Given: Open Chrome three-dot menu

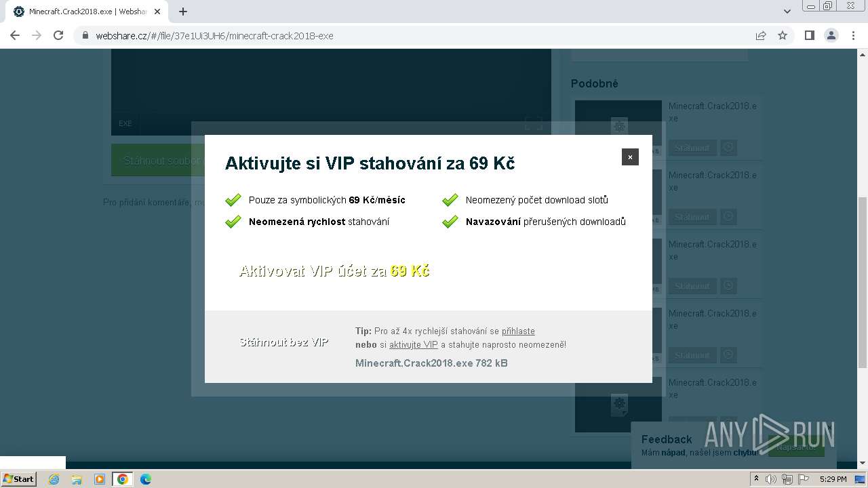Looking at the screenshot, I should pyautogui.click(x=853, y=36).
